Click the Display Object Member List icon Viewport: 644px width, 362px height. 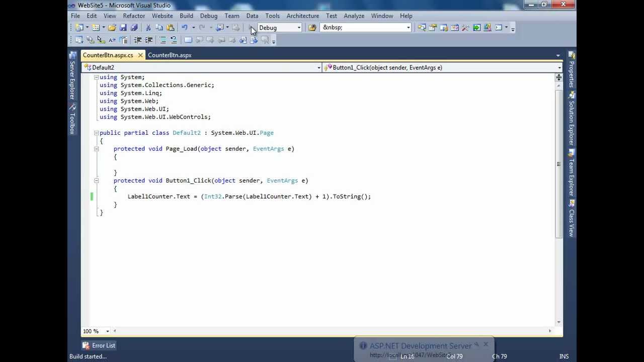pyautogui.click(x=79, y=40)
